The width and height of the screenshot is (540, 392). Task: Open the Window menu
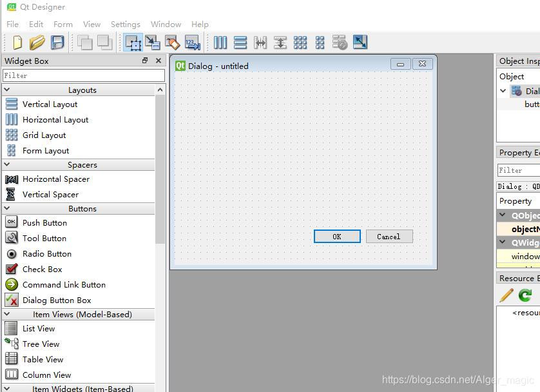pyautogui.click(x=166, y=24)
